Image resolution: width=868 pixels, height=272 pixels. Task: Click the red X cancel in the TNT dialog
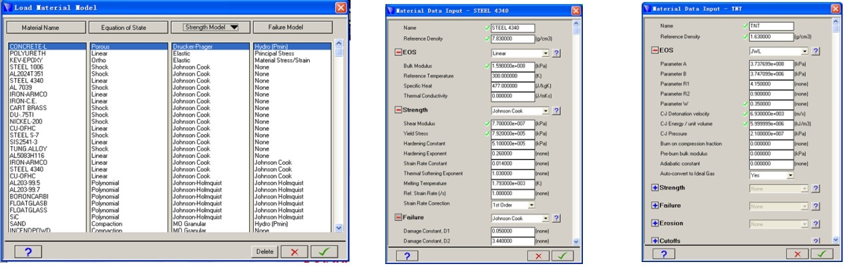click(797, 254)
